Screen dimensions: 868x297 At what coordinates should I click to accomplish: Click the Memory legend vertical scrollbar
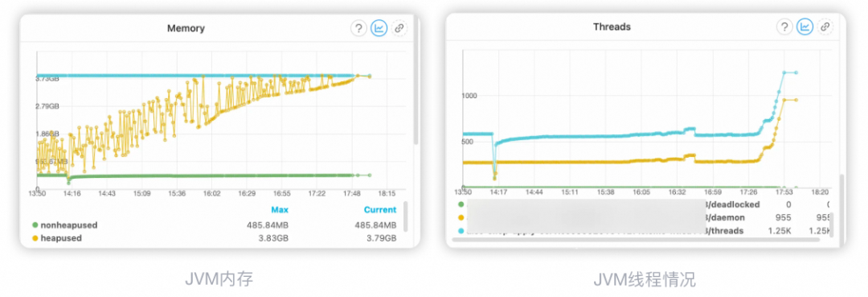tap(405, 217)
